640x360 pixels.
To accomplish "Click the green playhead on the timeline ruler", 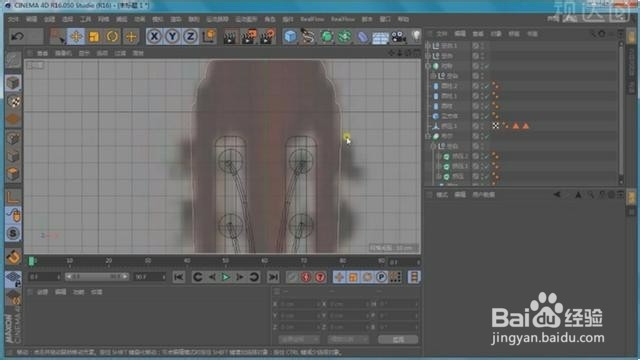I will tap(31, 261).
